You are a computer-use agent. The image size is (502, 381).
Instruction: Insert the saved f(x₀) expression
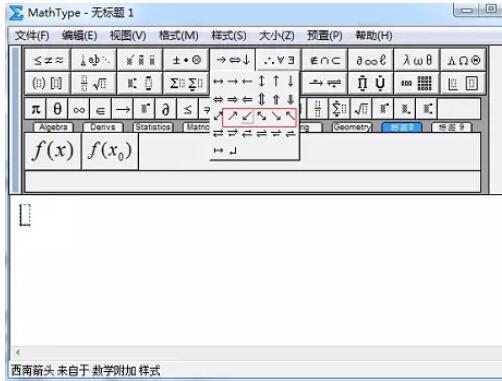pos(110,151)
